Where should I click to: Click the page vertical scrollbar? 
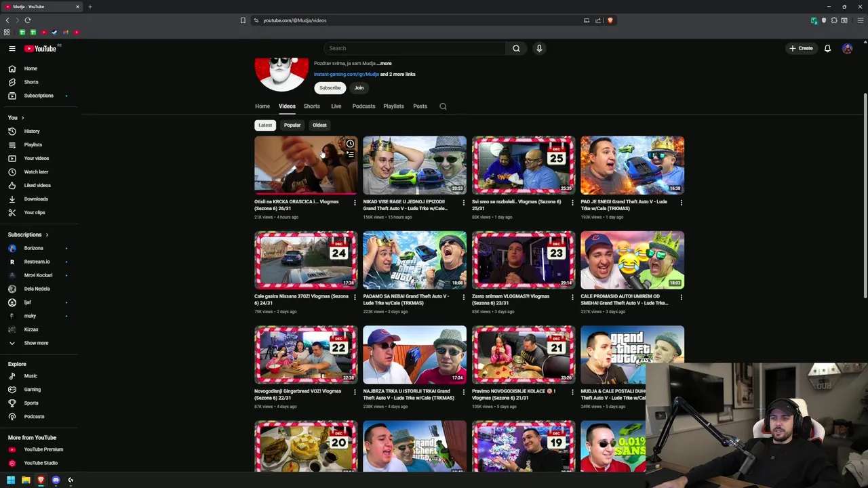[x=865, y=197]
